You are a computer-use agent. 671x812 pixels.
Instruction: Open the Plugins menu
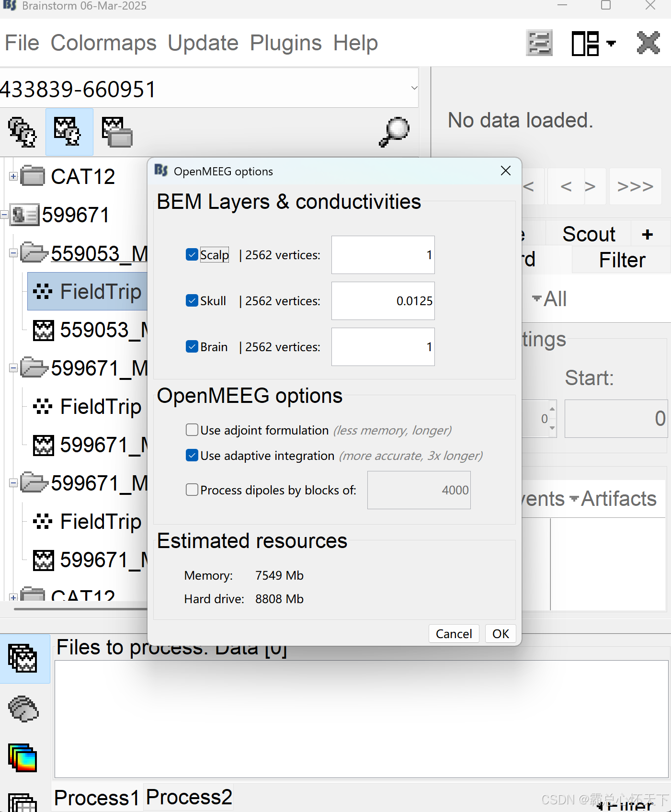(x=286, y=43)
